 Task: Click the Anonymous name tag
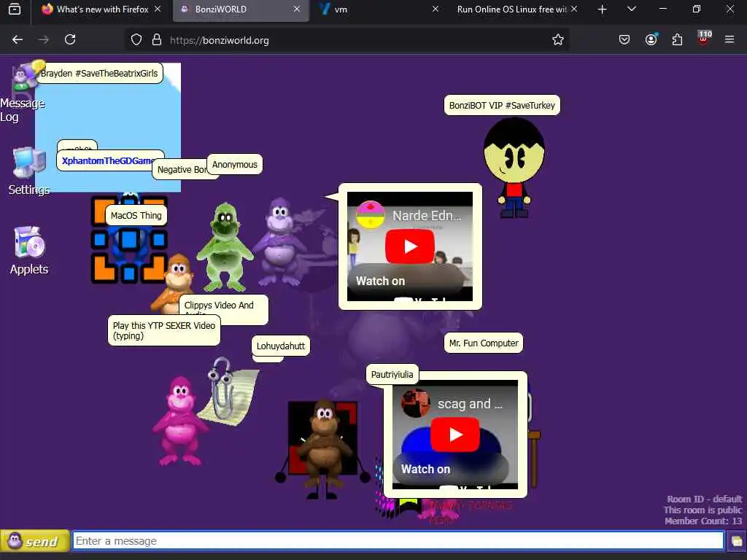[x=234, y=164]
